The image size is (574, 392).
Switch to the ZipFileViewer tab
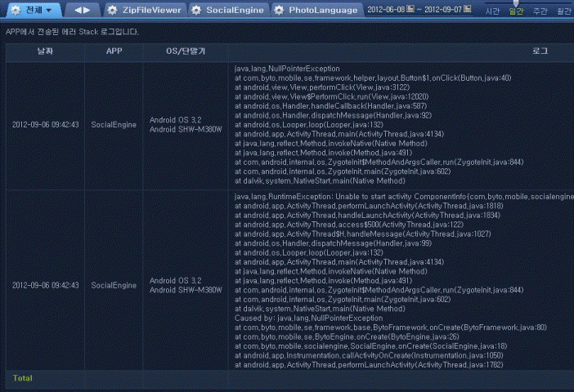[x=145, y=10]
